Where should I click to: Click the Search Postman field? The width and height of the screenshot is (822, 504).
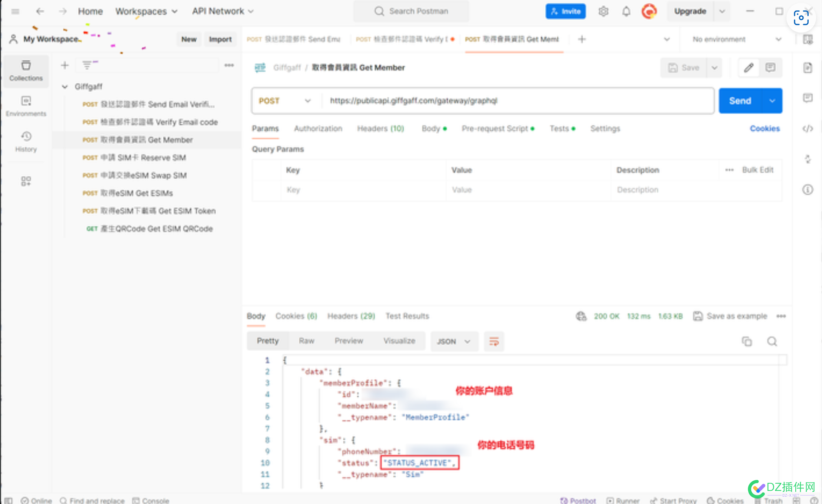[x=411, y=11]
